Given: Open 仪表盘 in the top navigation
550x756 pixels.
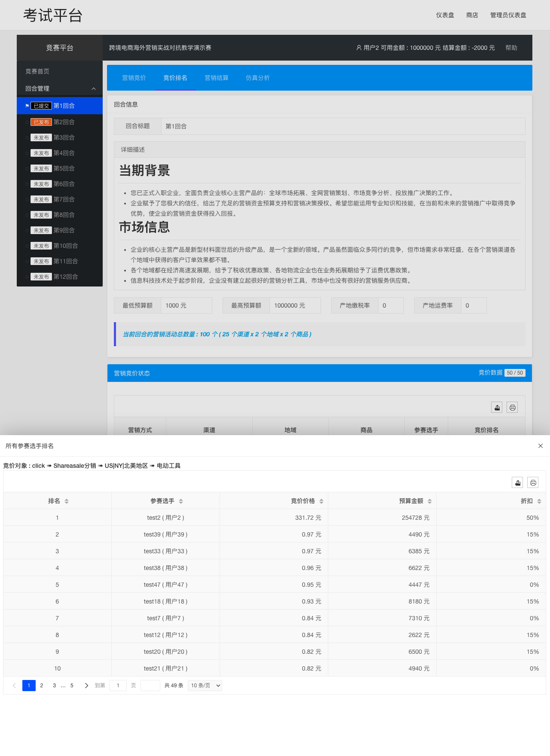Looking at the screenshot, I should click(x=445, y=15).
